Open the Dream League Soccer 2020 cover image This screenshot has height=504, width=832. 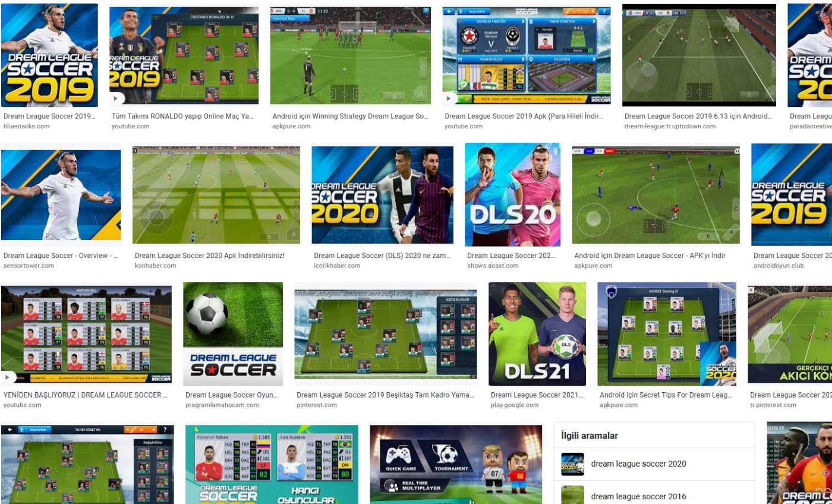(x=382, y=196)
